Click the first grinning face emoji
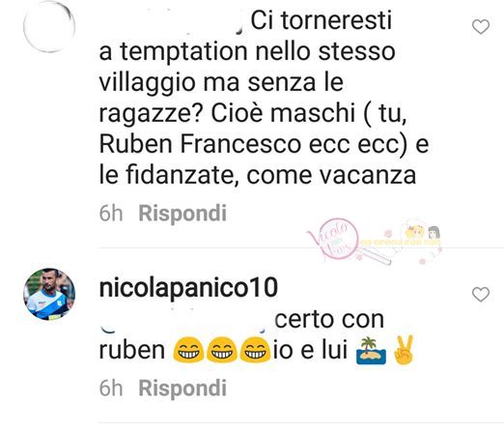 [x=188, y=351]
